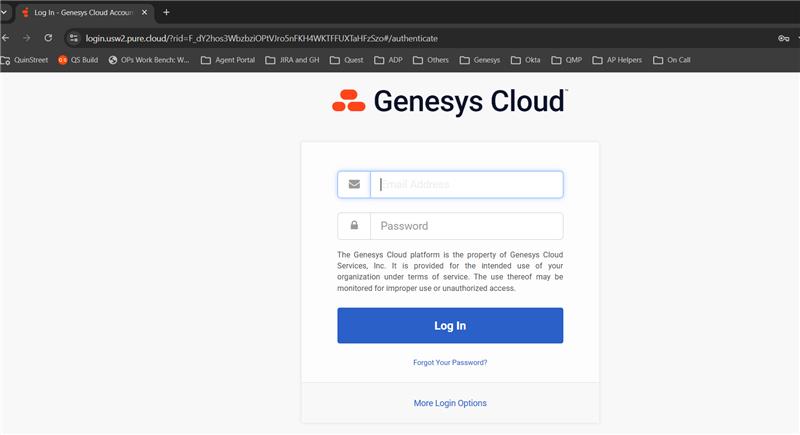Click the blue Log In button
The width and height of the screenshot is (800, 435).
450,325
